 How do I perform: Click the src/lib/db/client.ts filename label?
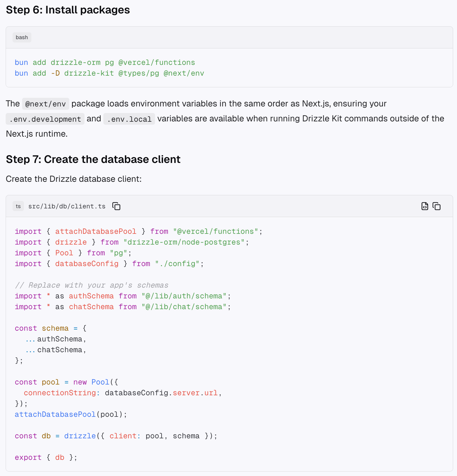pyautogui.click(x=67, y=206)
